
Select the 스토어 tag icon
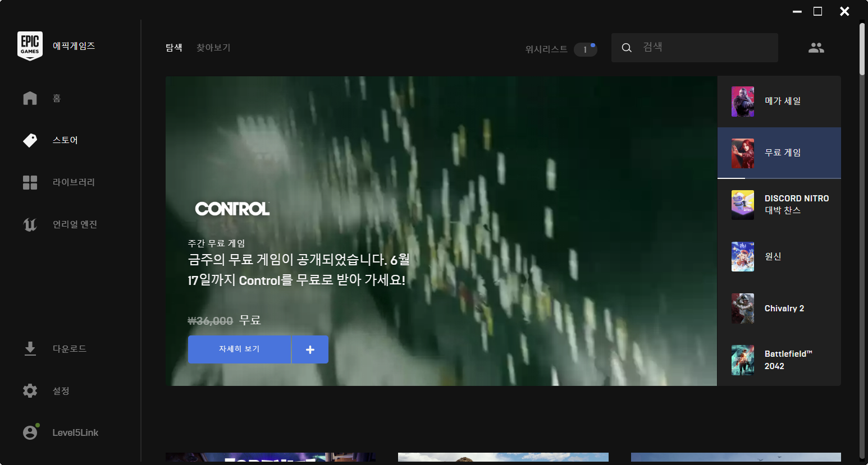30,140
